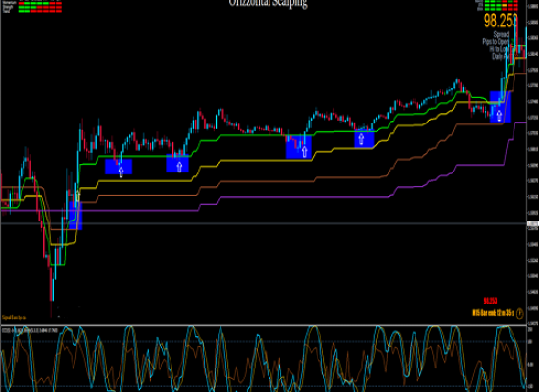
Task: Click the small arrow above the lowest blue box
Action: 78,196
